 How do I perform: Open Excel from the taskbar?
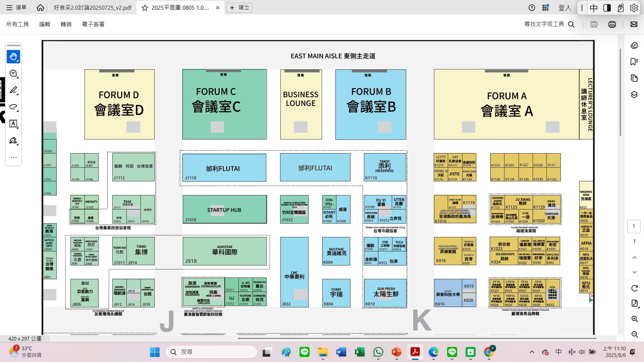pos(360,352)
